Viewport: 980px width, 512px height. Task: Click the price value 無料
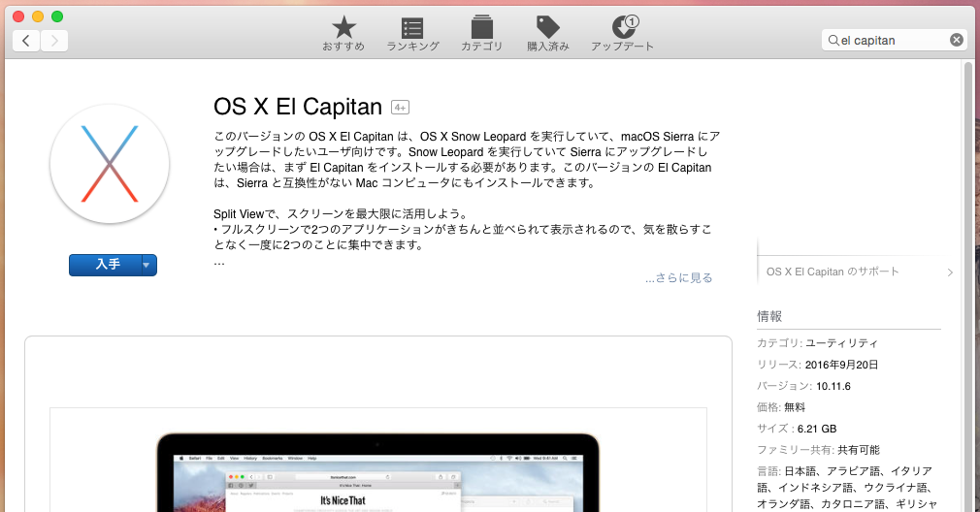(795, 407)
